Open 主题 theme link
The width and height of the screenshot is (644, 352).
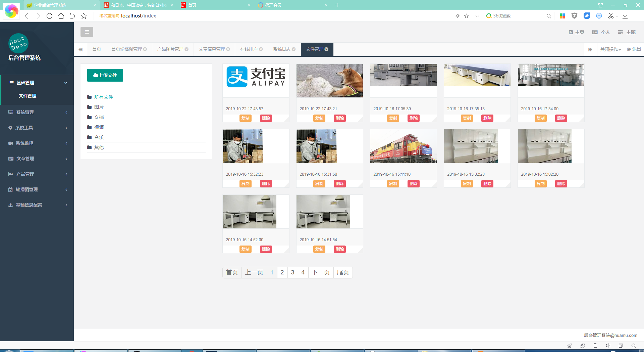pyautogui.click(x=627, y=32)
